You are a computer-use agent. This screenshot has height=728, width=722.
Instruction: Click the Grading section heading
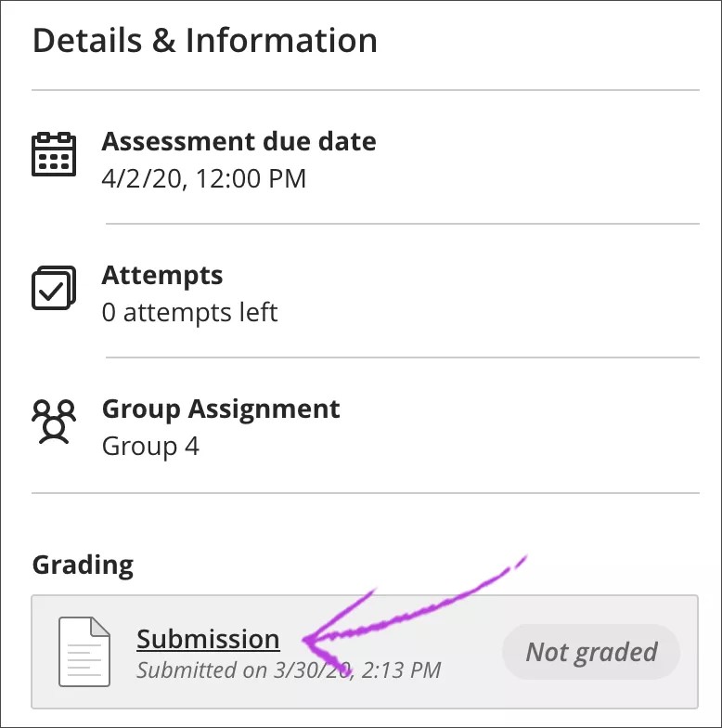point(83,565)
